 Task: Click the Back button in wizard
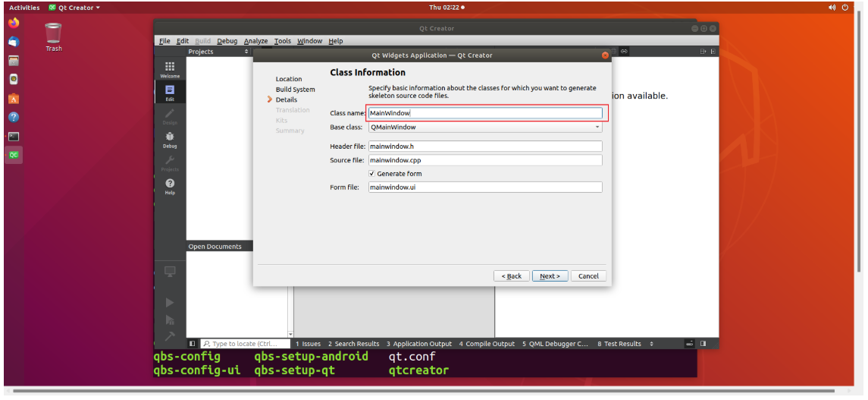click(512, 276)
